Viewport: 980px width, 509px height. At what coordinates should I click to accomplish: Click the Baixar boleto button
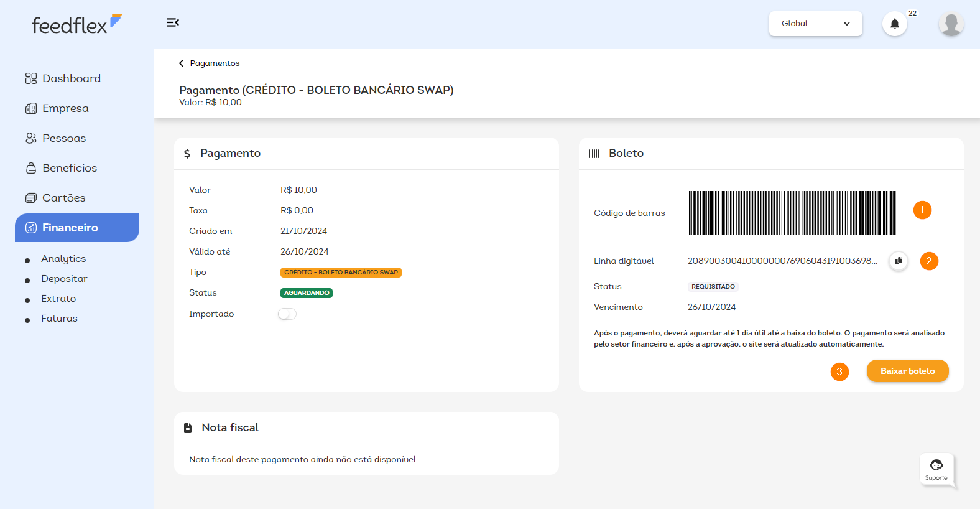pos(907,371)
